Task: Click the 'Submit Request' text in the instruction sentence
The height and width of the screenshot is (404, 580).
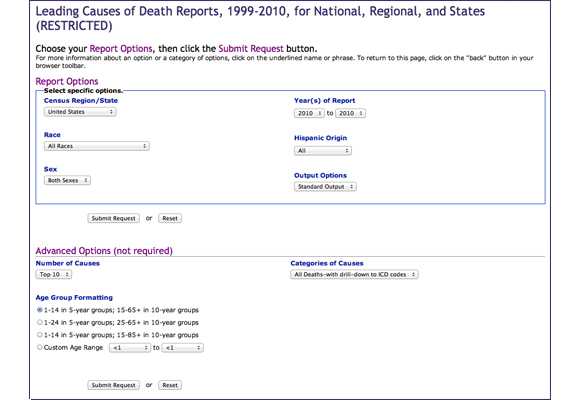Action: coord(251,48)
